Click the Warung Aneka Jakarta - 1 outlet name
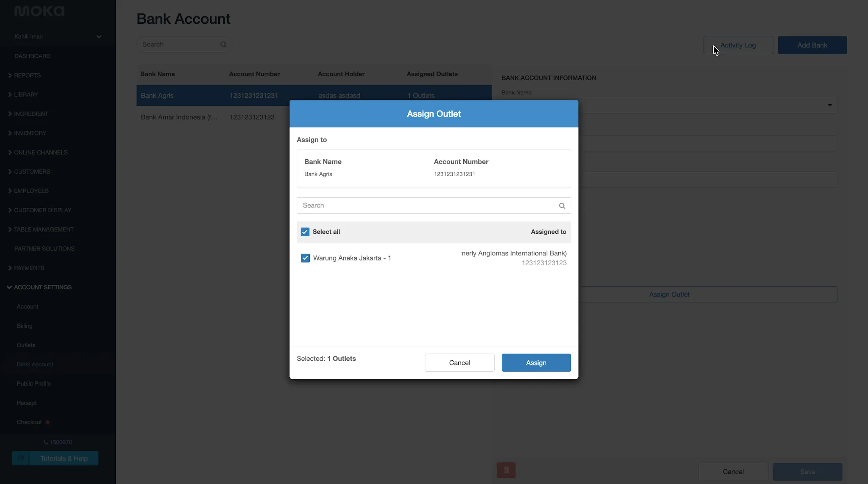This screenshot has width=868, height=484. (x=352, y=258)
